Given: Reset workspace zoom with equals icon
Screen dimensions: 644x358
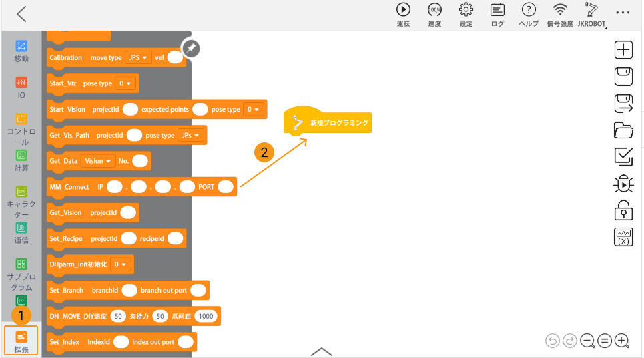Looking at the screenshot, I should [605, 341].
